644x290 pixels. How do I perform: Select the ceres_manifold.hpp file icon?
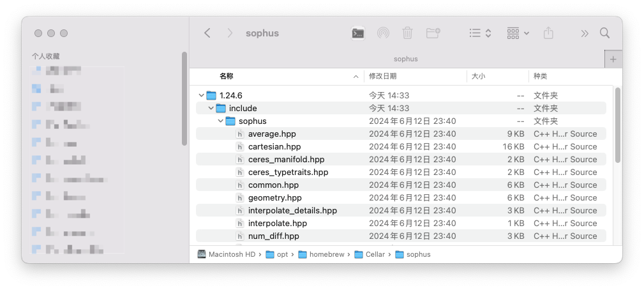(x=240, y=160)
